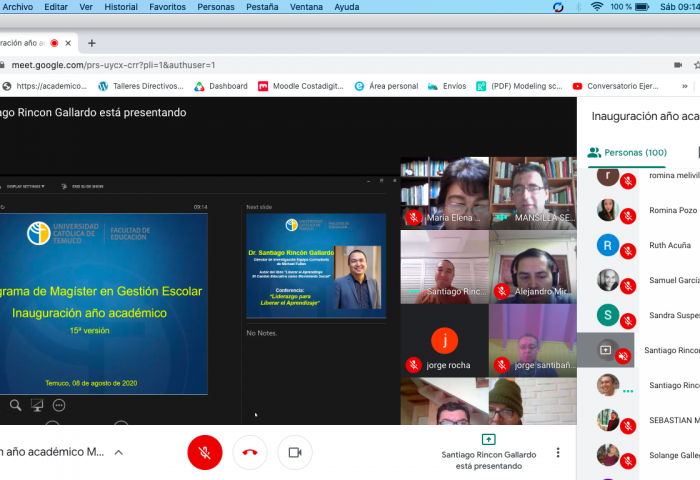Open the Historial menu
This screenshot has height=480, width=700.
point(121,6)
